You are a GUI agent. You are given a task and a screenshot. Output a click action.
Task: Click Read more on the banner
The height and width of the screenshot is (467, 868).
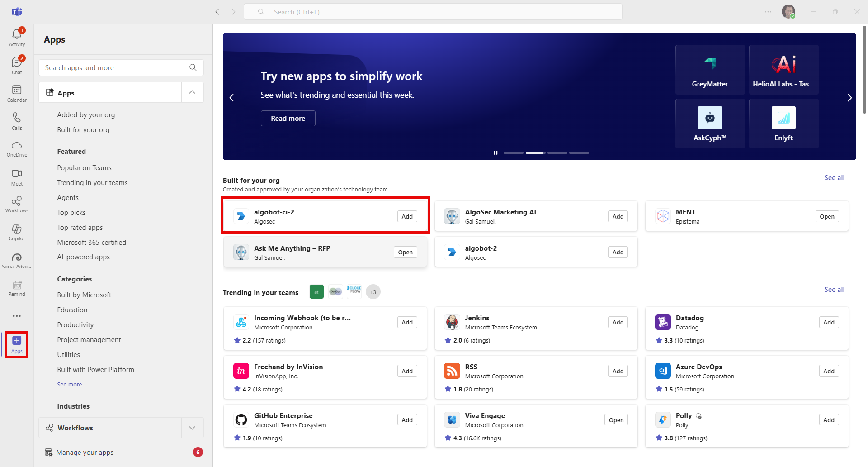pyautogui.click(x=288, y=119)
